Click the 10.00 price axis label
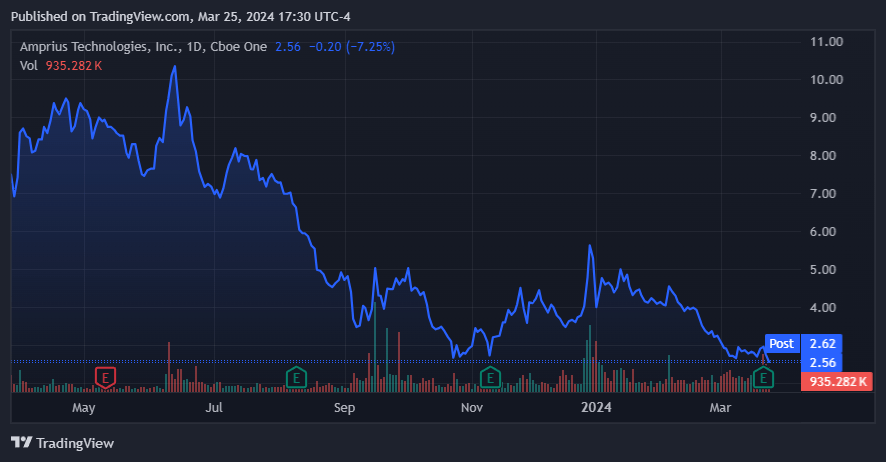The image size is (886, 462). pos(826,80)
